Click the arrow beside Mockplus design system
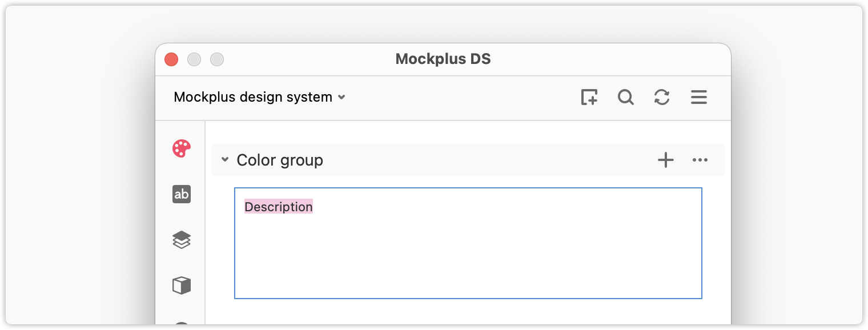Viewport: 868px width, 330px height. click(341, 98)
